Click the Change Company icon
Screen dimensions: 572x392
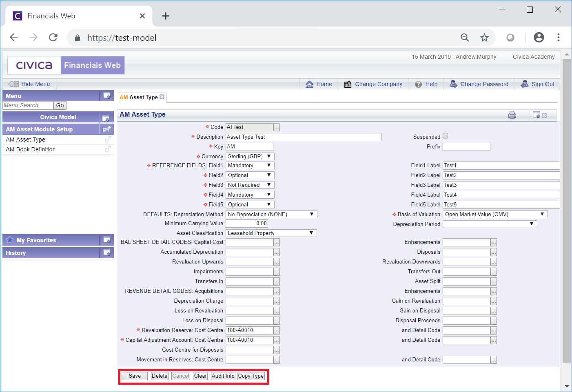(348, 84)
